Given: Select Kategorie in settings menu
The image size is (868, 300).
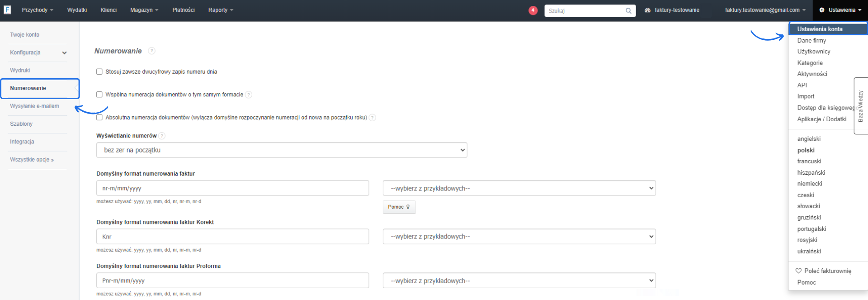Looking at the screenshot, I should (810, 63).
